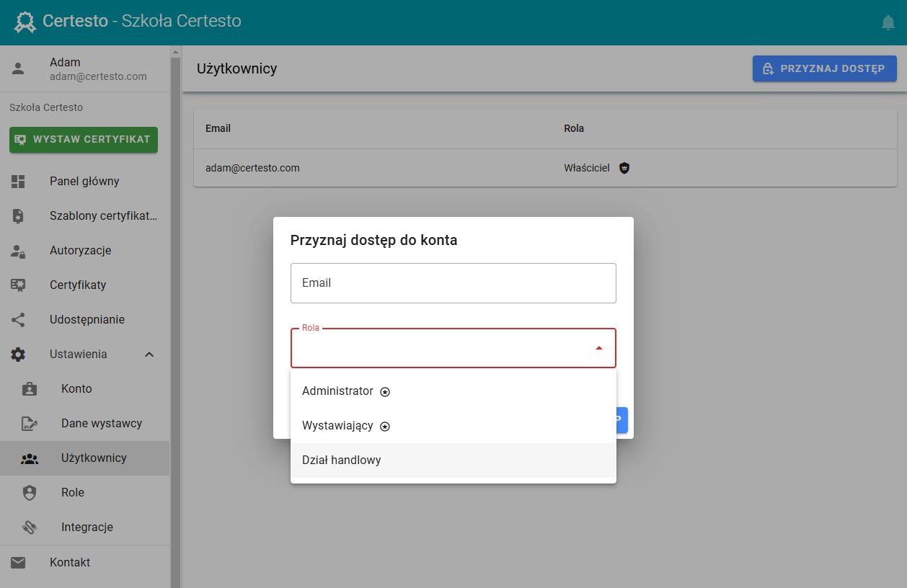Collapse the Ustawienia section chevron
This screenshot has height=588, width=907.
point(149,355)
